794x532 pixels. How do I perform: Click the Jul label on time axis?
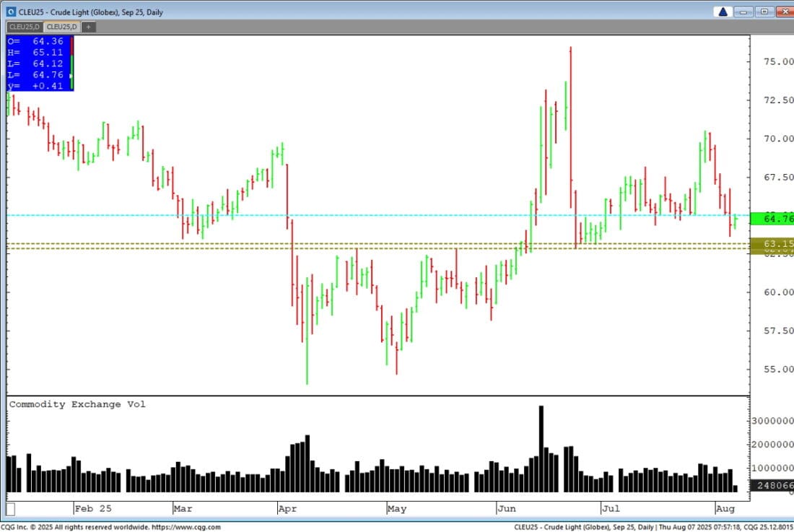click(611, 508)
